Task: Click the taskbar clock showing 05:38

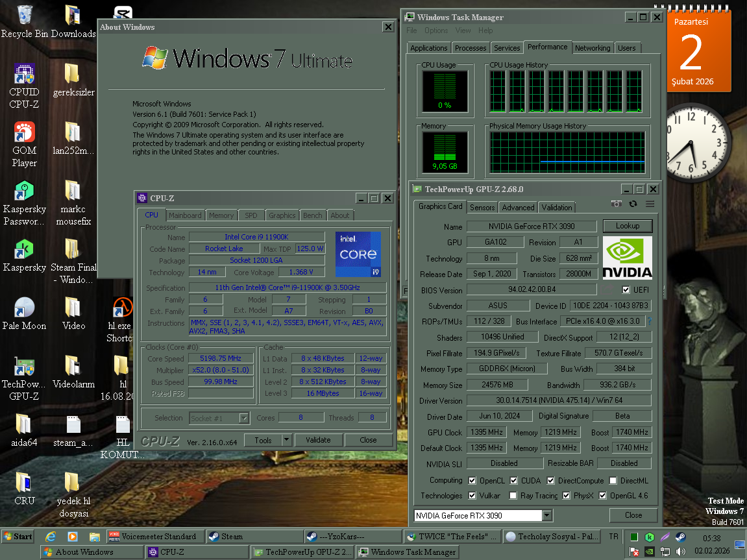Action: click(711, 538)
